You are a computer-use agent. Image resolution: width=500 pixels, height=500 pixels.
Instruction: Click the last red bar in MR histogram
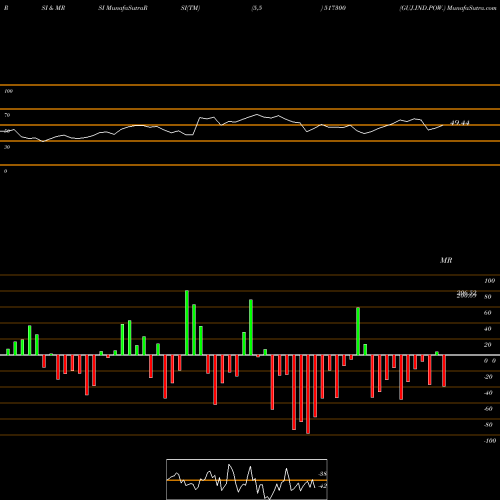(444, 371)
